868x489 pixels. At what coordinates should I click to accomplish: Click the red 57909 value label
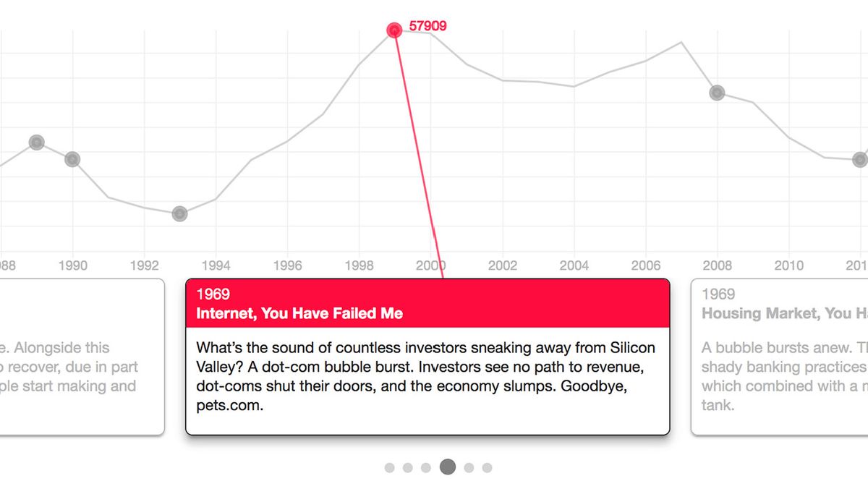427,26
